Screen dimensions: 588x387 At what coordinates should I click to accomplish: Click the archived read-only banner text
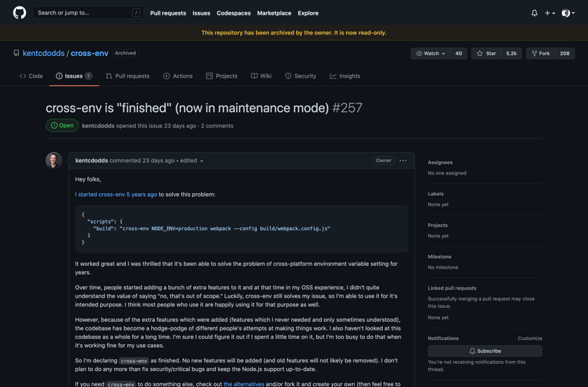(293, 33)
